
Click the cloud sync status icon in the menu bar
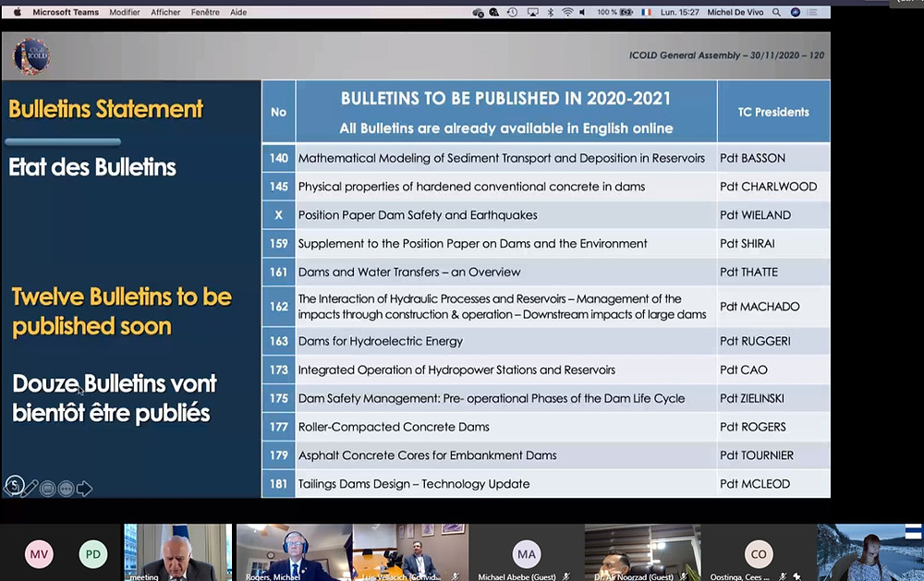pyautogui.click(x=478, y=12)
